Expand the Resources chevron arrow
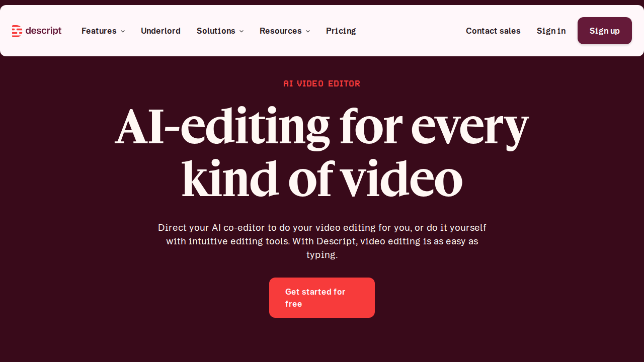This screenshot has height=362, width=644. tap(307, 31)
